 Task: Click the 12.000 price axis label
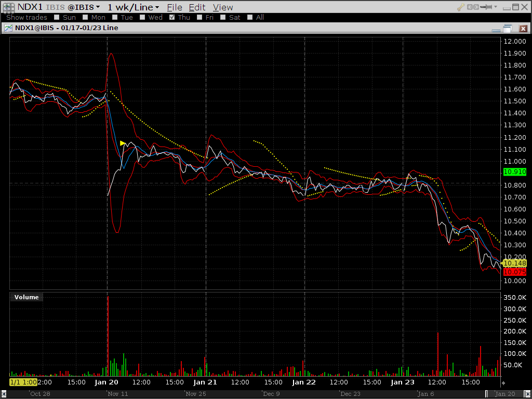pos(515,42)
